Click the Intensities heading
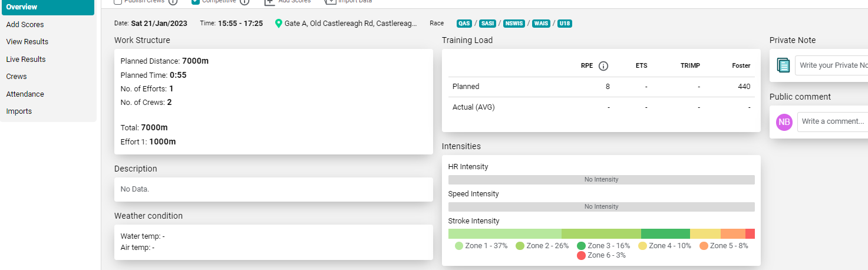868x270 pixels. pyautogui.click(x=461, y=146)
